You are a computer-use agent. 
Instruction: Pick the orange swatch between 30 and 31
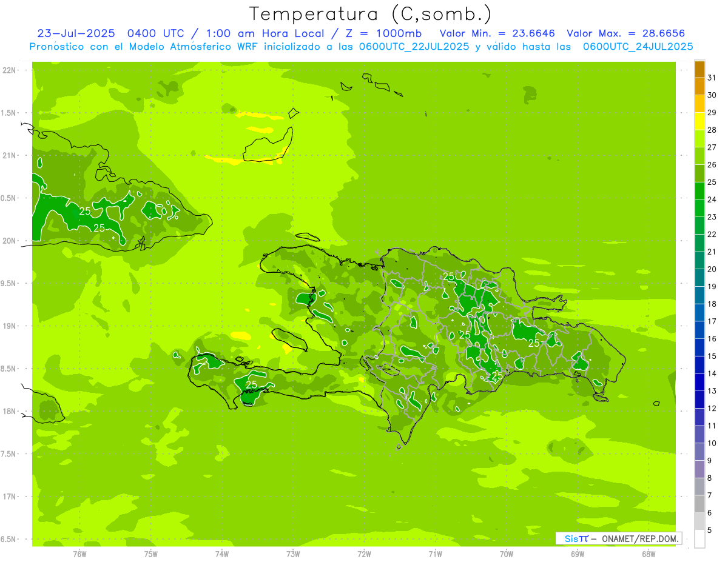[699, 87]
